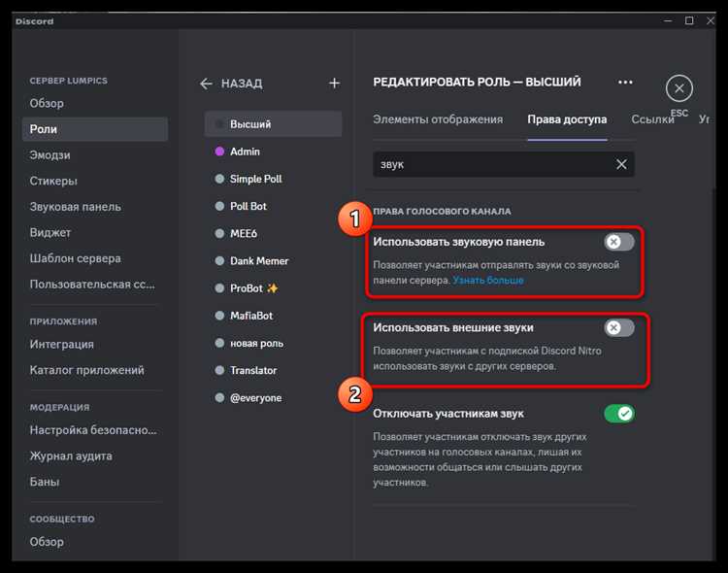The image size is (728, 573).
Task: Enable Использовать внешние звуки toggle
Action: (x=619, y=327)
